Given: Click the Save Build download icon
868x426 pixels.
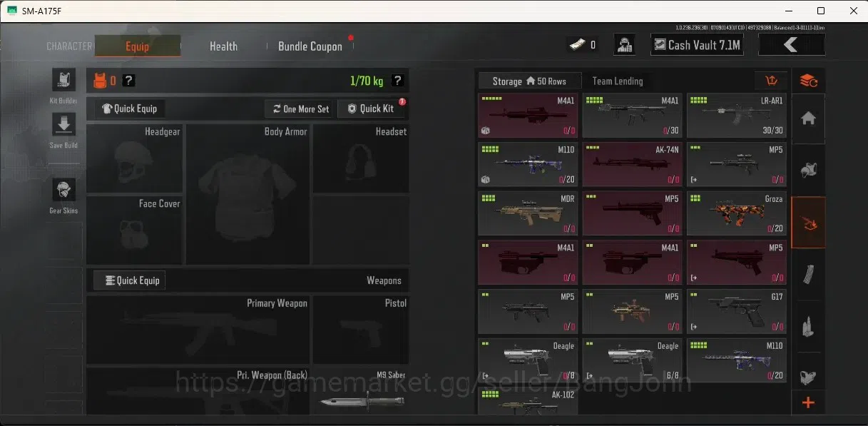Looking at the screenshot, I should pos(63,125).
